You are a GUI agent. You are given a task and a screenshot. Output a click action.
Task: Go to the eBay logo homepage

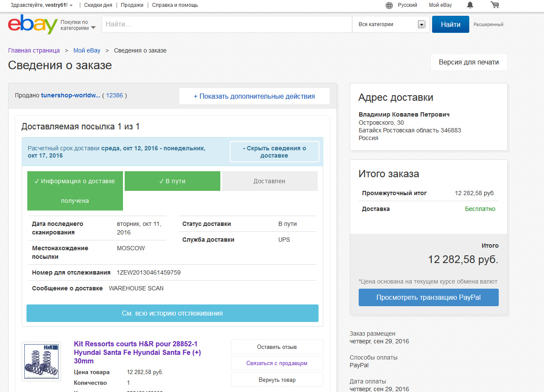(x=32, y=24)
